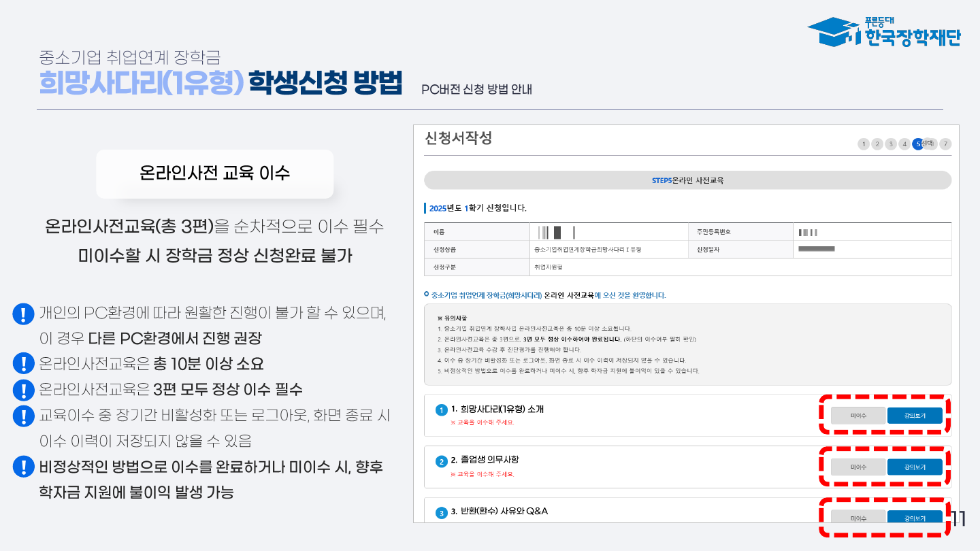This screenshot has width=980, height=551.
Task: Go to step 3 circle in indicator
Action: (x=891, y=144)
